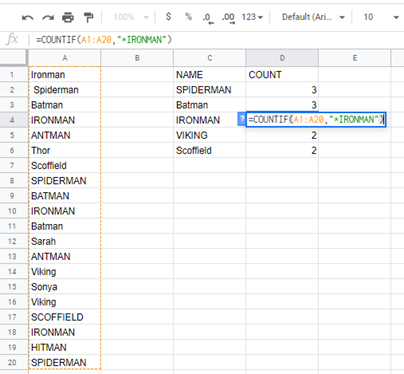The image size is (404, 374).
Task: Click the COUNT header cell D1
Action: [282, 74]
